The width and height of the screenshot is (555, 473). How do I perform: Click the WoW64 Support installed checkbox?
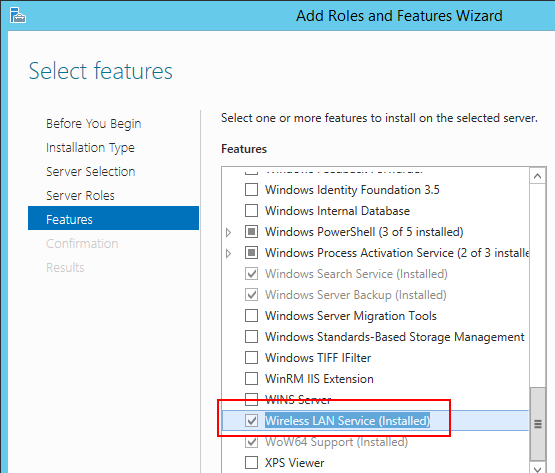tap(251, 442)
